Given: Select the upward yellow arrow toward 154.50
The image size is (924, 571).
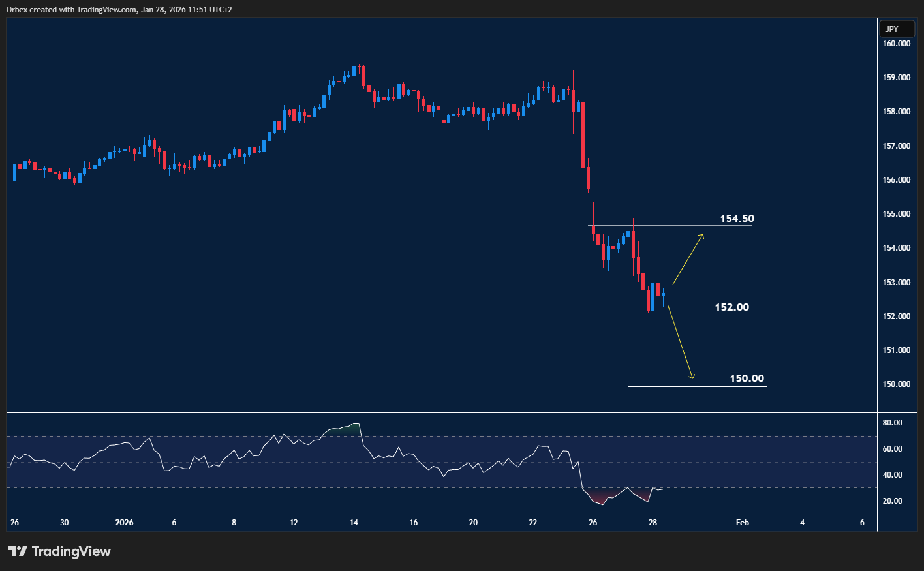Looking at the screenshot, I should [688, 259].
